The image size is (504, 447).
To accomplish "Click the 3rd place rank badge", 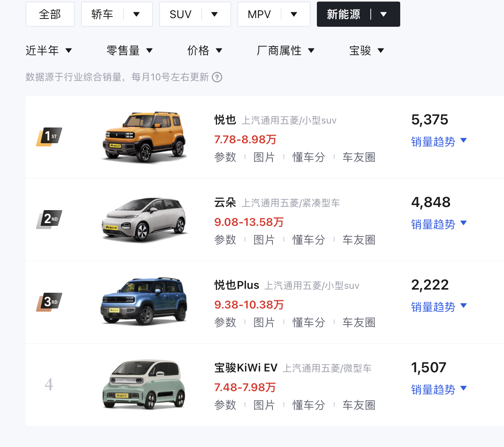I will [50, 302].
